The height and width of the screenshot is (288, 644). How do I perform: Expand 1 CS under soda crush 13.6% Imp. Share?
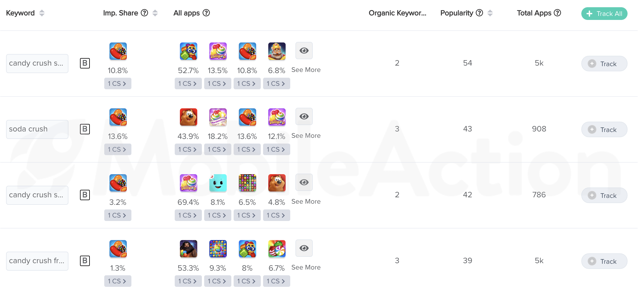(118, 149)
